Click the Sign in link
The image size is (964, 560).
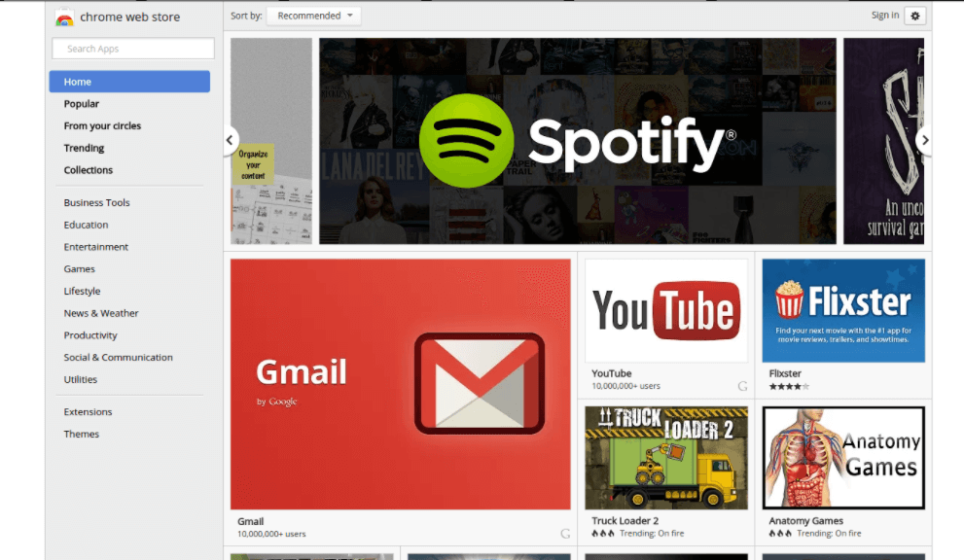(x=884, y=16)
